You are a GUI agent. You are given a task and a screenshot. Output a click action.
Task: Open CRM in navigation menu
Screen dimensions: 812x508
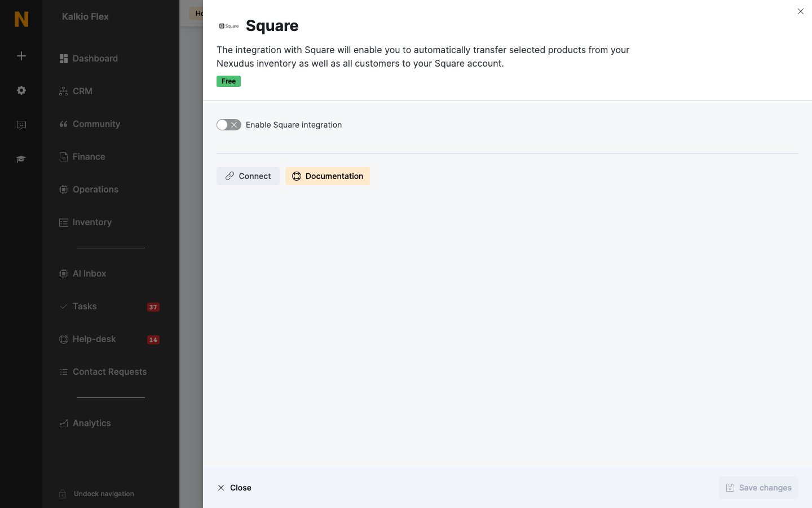(x=76, y=91)
